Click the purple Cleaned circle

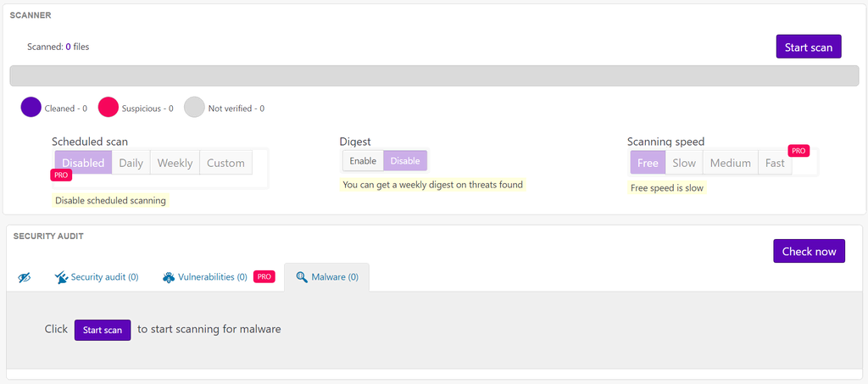31,108
